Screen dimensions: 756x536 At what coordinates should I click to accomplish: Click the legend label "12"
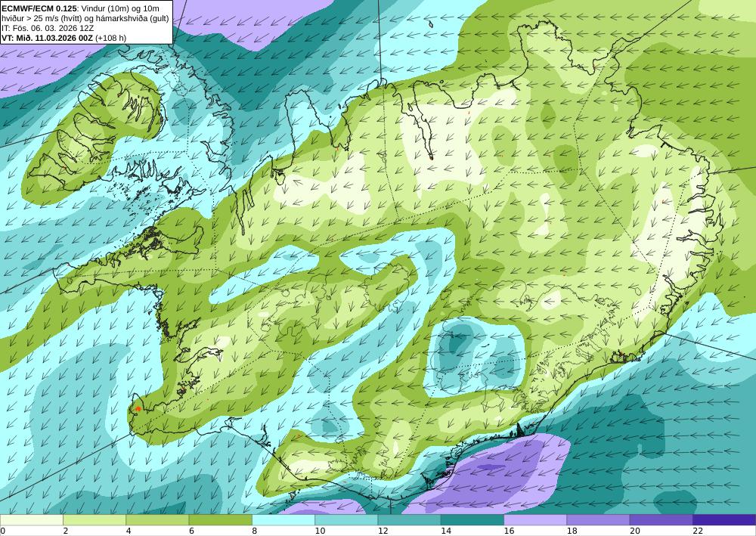point(383,531)
